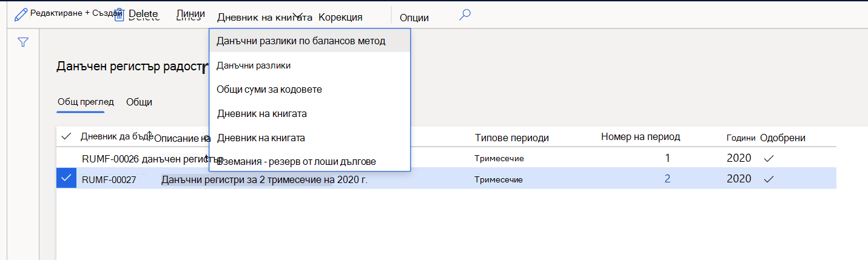Screen dimensions: 868x260
Task: Click the trash can Delete icon
Action: click(x=119, y=16)
